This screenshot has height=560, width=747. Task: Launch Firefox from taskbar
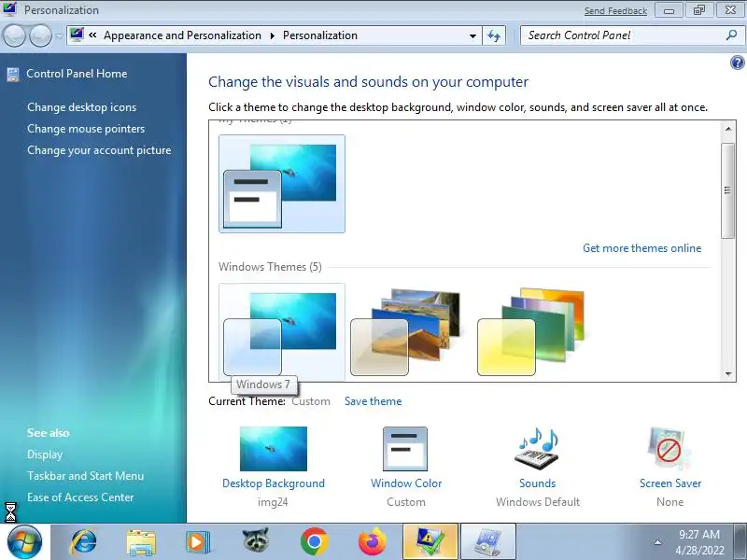[372, 542]
